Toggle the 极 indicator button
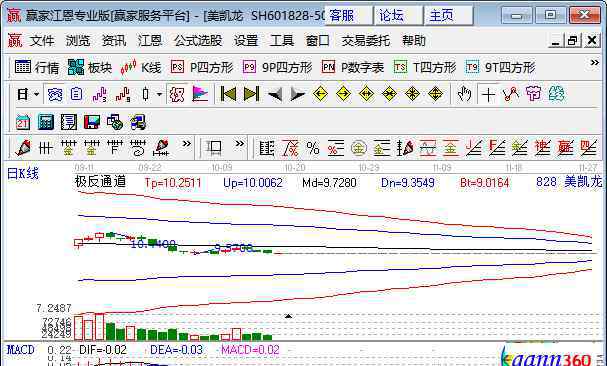This screenshot has height=366, width=607. click(177, 94)
